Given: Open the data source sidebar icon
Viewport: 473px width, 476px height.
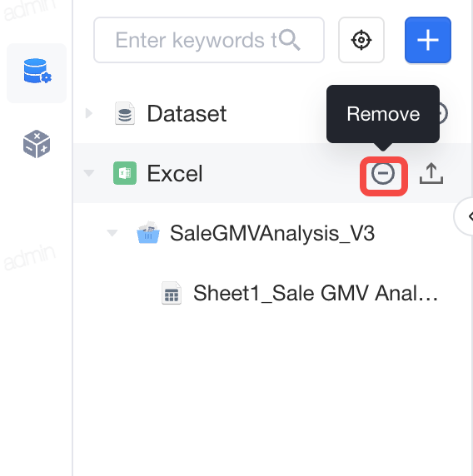Looking at the screenshot, I should point(37,73).
